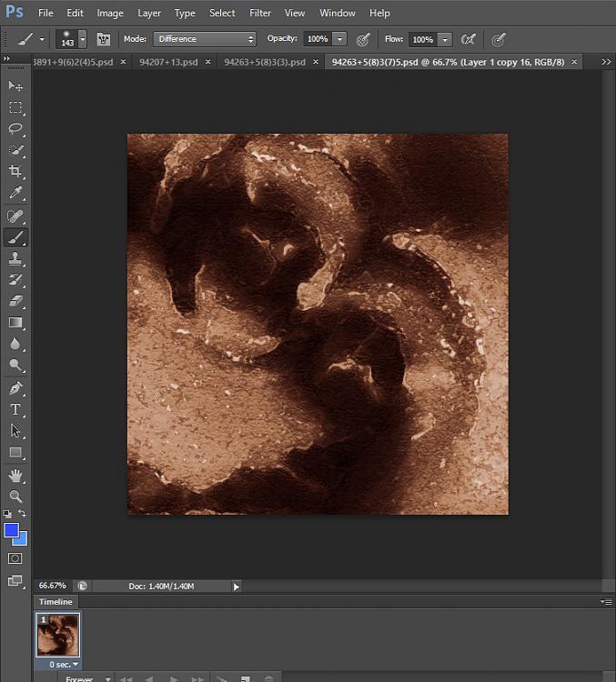Select the Clone Stamp tool
The image size is (616, 682).
tap(15, 258)
